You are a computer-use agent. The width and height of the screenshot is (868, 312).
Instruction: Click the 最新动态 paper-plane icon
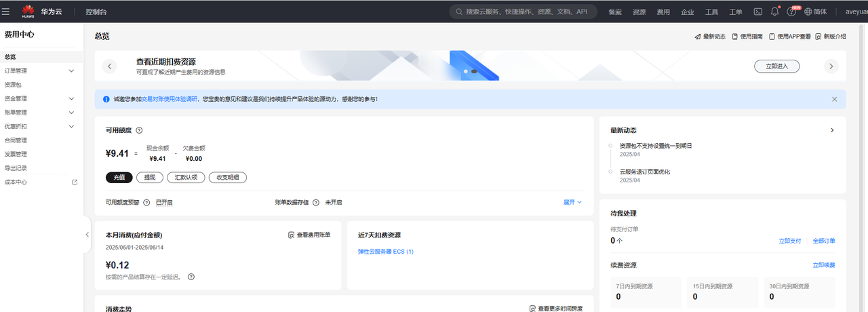click(x=697, y=37)
